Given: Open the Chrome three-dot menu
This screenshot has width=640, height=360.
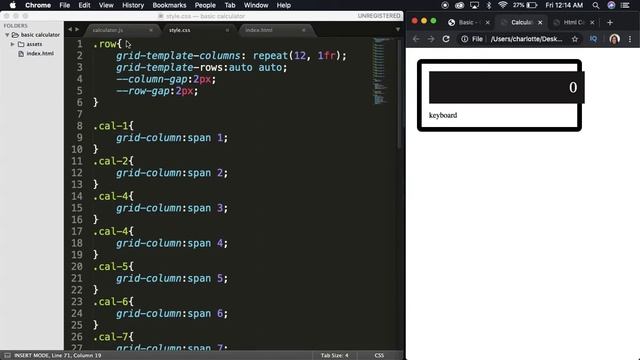Looking at the screenshot, I should coord(630,39).
